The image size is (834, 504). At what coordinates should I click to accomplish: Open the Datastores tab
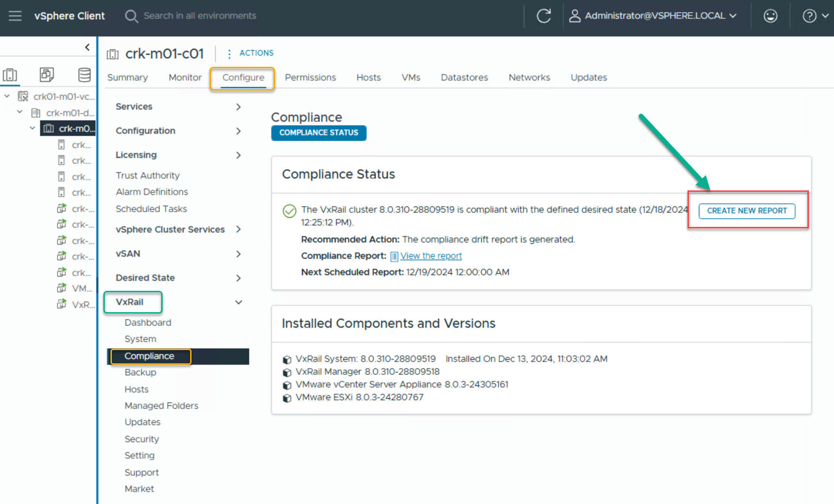tap(464, 77)
